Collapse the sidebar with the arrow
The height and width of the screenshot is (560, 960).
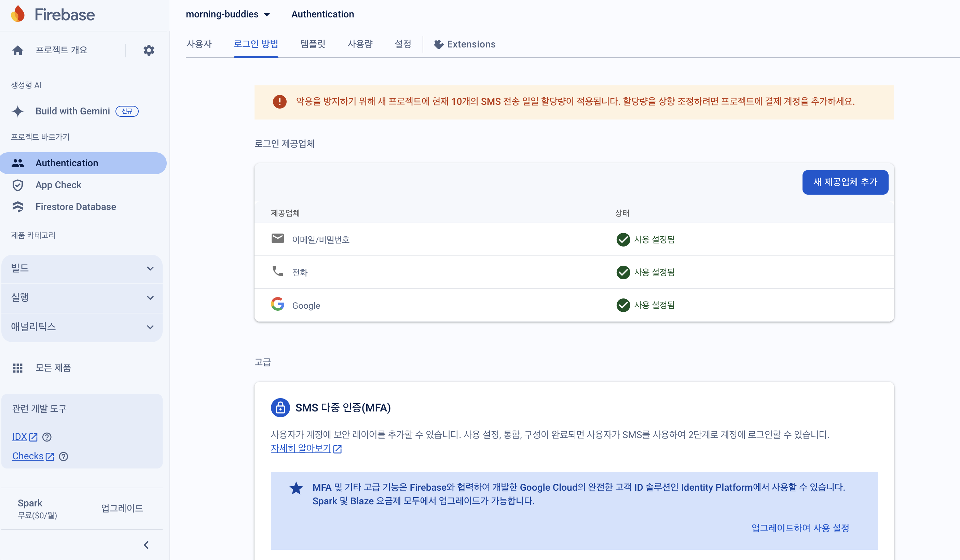[x=146, y=545]
